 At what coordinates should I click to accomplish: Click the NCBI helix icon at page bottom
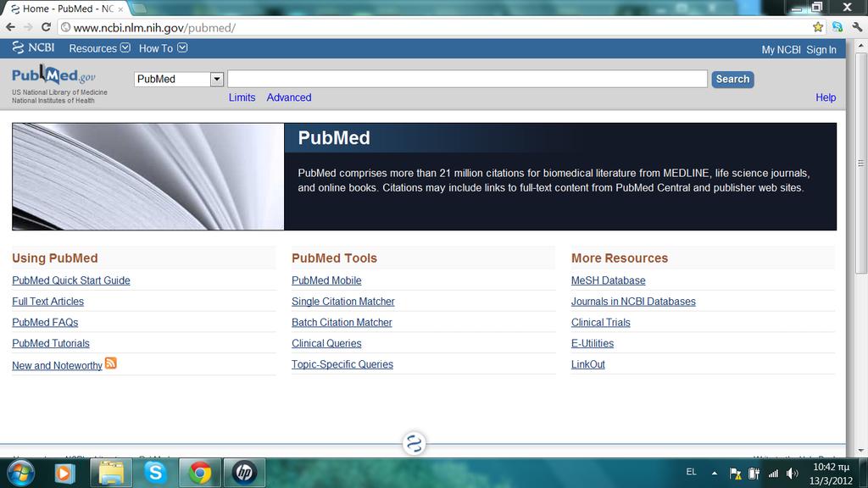[x=414, y=443]
